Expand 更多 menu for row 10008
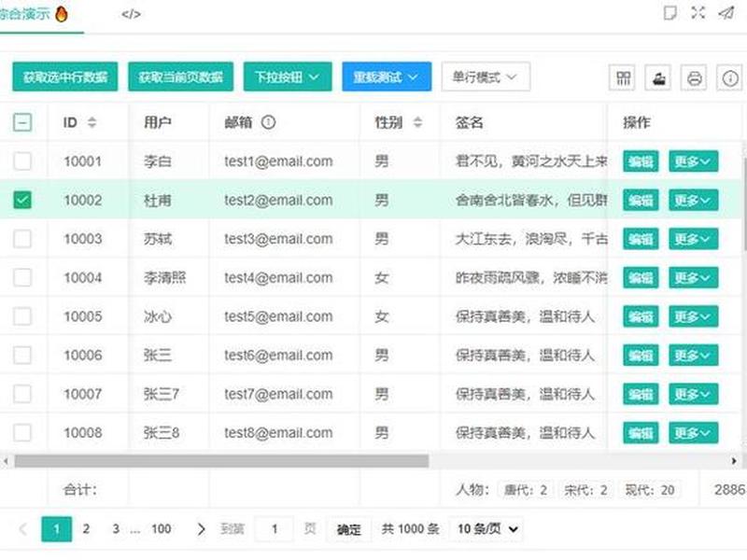This screenshot has width=747, height=560. pyautogui.click(x=693, y=433)
